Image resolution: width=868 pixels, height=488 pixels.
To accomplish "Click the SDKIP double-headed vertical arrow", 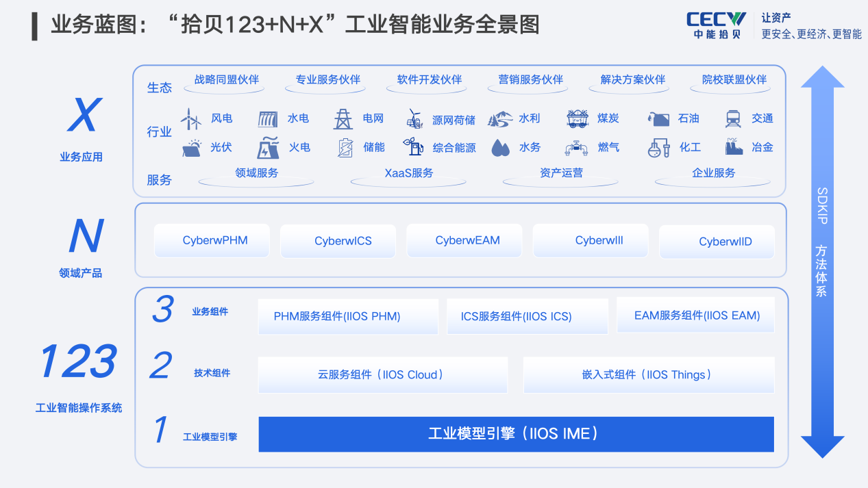I will tap(822, 262).
